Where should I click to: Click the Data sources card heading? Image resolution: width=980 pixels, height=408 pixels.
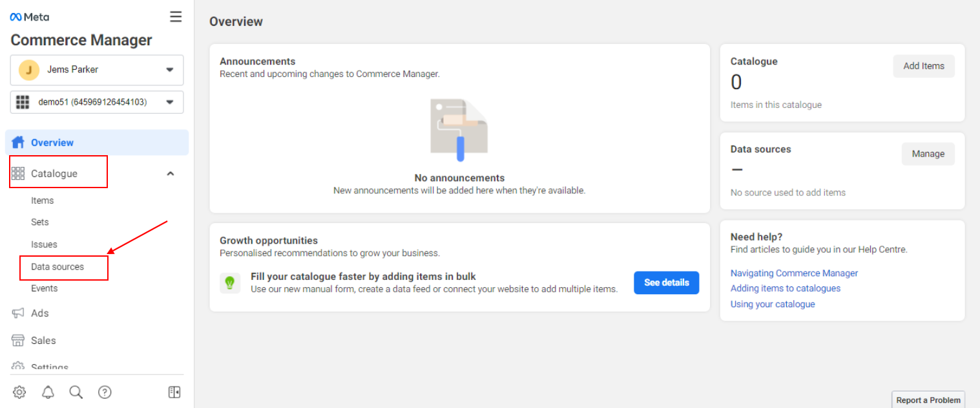[x=761, y=149]
